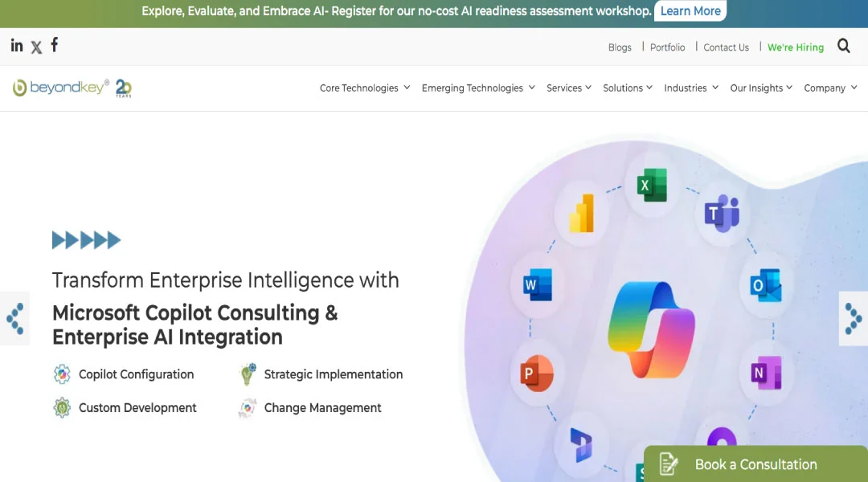The height and width of the screenshot is (482, 868).
Task: Expand the Core Technologies dropdown
Action: click(x=365, y=88)
